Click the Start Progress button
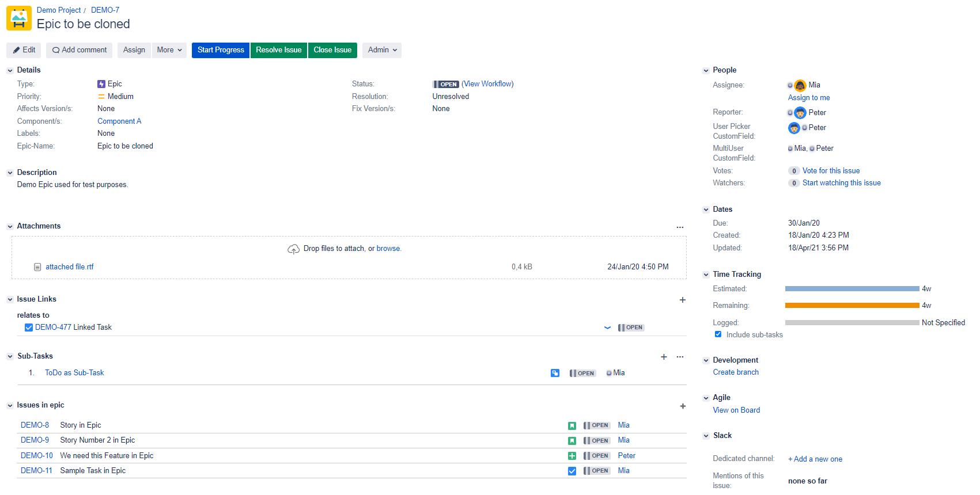Image resolution: width=980 pixels, height=495 pixels. click(x=221, y=50)
